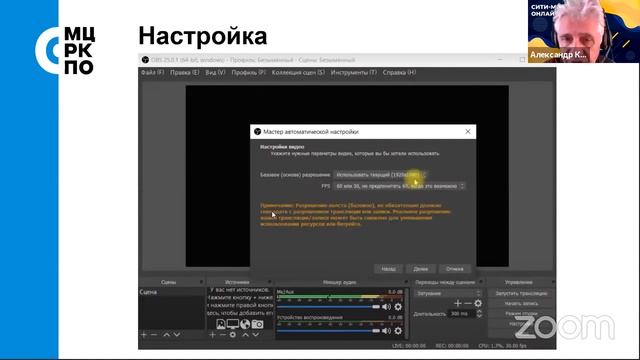Open the Коллекция сцен menu
This screenshot has width=640, height=360.
298,73
